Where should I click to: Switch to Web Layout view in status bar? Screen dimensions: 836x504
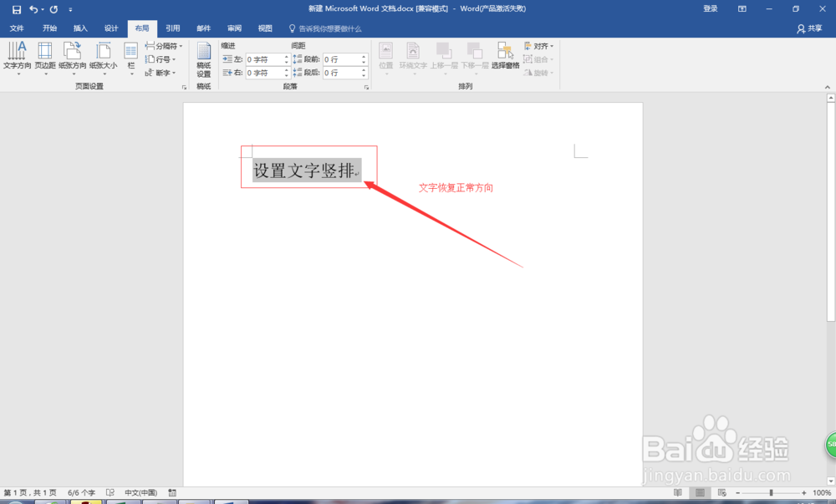point(723,492)
